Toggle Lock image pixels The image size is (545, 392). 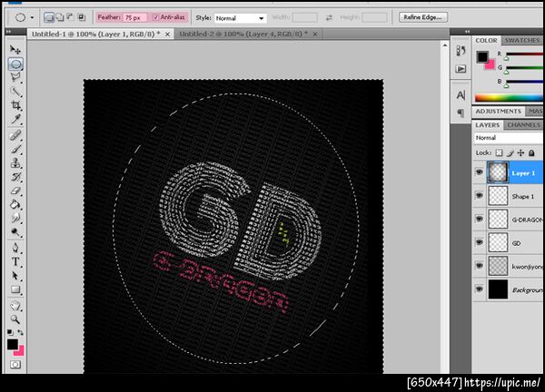click(510, 152)
